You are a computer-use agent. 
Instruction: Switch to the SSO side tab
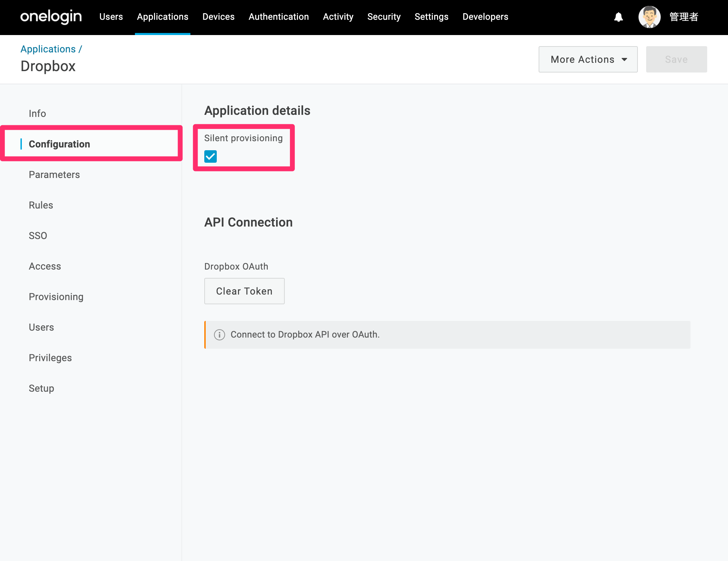coord(38,236)
